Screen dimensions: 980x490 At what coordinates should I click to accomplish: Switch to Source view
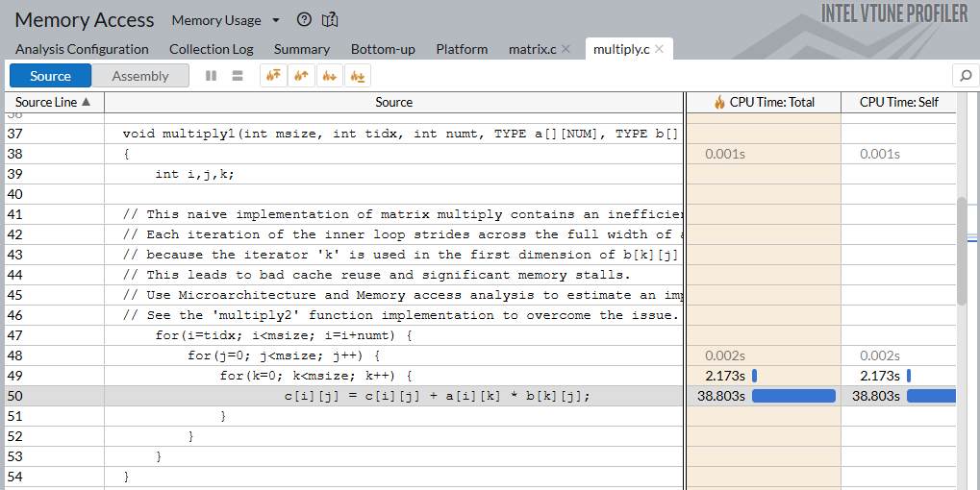tap(50, 76)
